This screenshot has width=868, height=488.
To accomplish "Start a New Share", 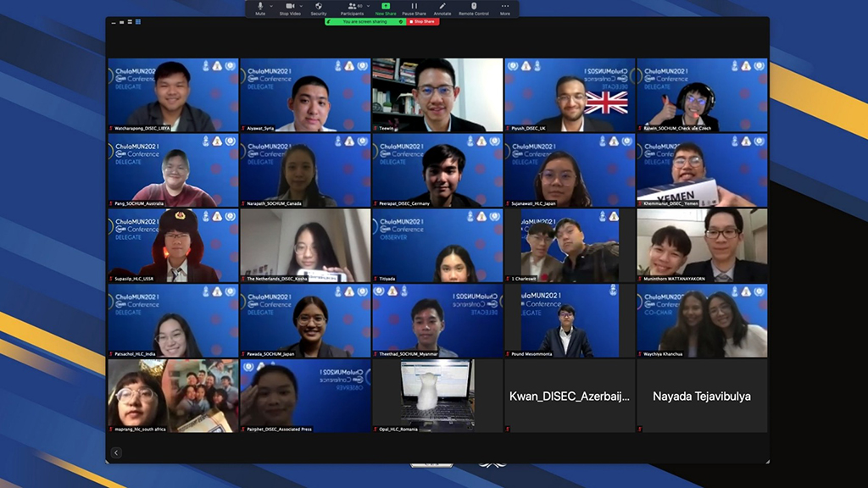I will pos(386,7).
